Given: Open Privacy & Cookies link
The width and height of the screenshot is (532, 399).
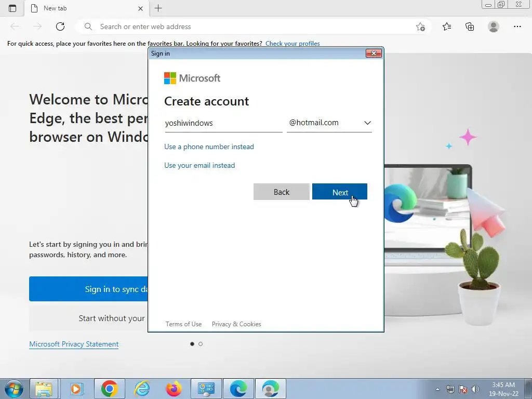Looking at the screenshot, I should pyautogui.click(x=236, y=324).
